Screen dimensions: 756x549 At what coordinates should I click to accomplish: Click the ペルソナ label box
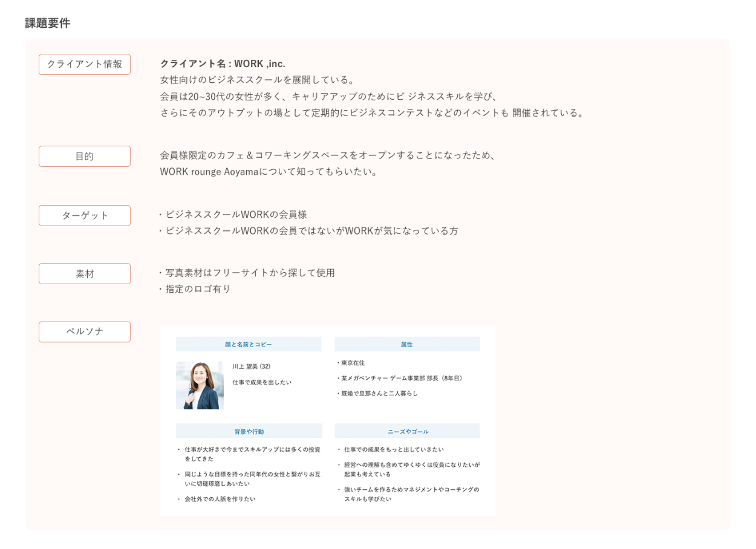(85, 331)
